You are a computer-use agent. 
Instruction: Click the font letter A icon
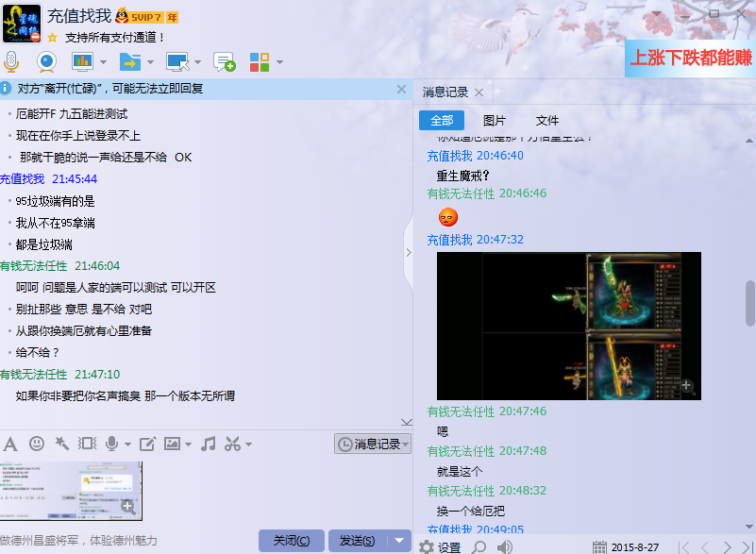[10, 444]
